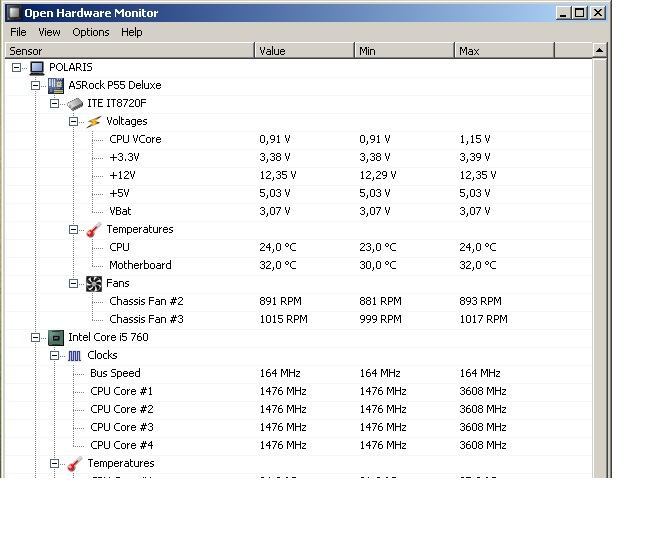Click the Intel Core Temperatures thermometer icon
This screenshot has height=539, width=657.
coord(75,464)
